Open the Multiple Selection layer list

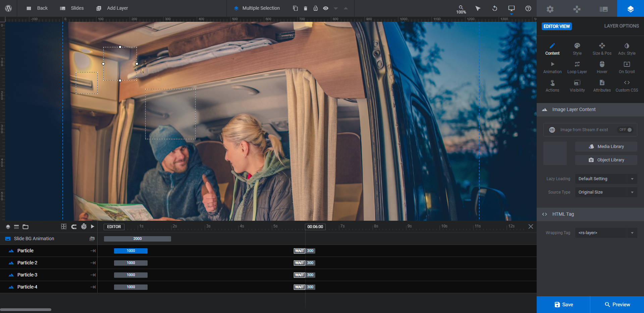257,8
